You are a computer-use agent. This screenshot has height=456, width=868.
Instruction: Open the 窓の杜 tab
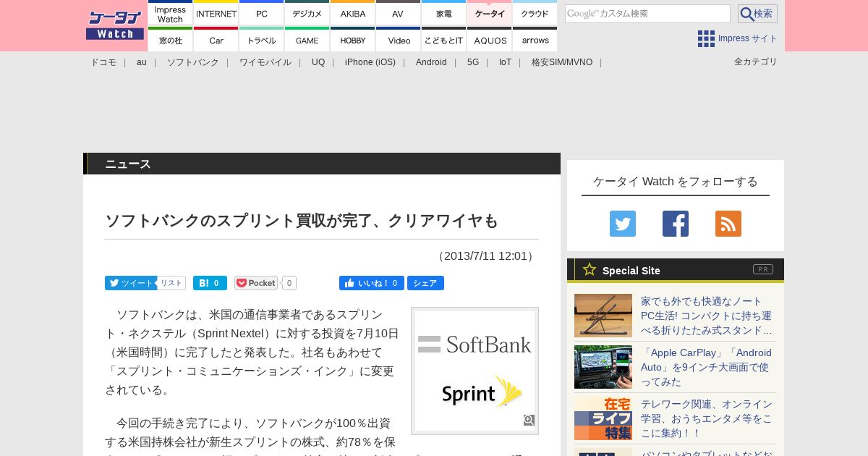[171, 40]
